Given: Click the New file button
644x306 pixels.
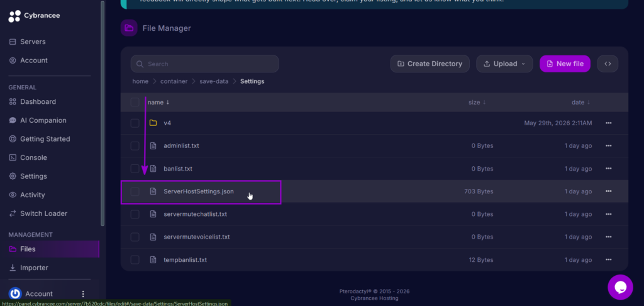Looking at the screenshot, I should click(x=565, y=64).
